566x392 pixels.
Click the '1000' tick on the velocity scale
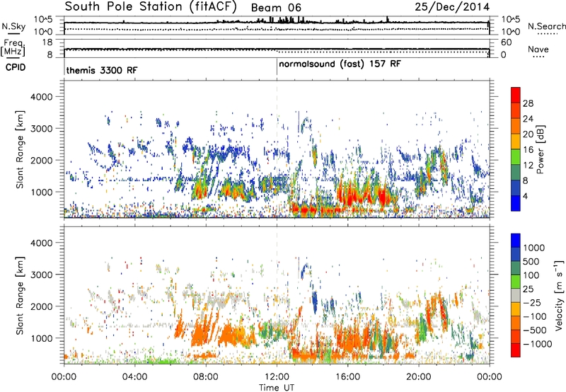[534, 248]
